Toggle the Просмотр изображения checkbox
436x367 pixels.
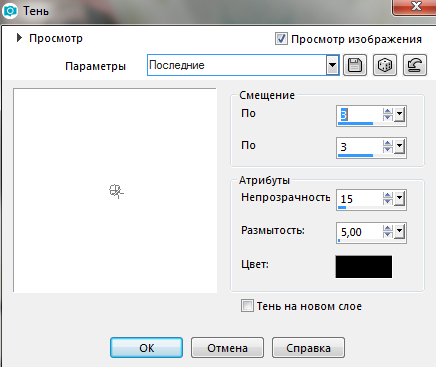pyautogui.click(x=281, y=39)
